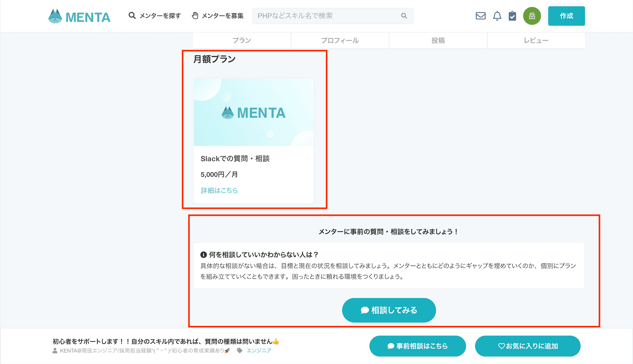Click メンターを探す search link
Viewport: 633px width, 364px height.
154,16
